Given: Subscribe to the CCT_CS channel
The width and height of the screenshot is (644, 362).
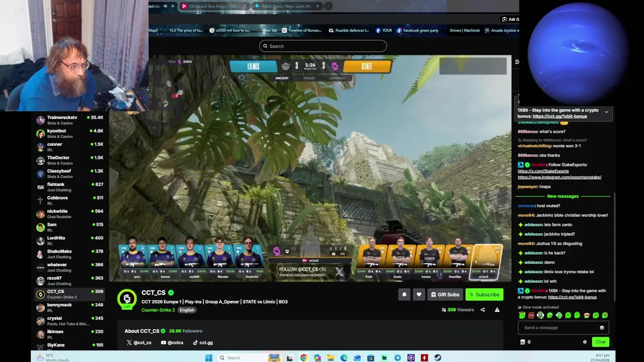Looking at the screenshot, I should 484,295.
